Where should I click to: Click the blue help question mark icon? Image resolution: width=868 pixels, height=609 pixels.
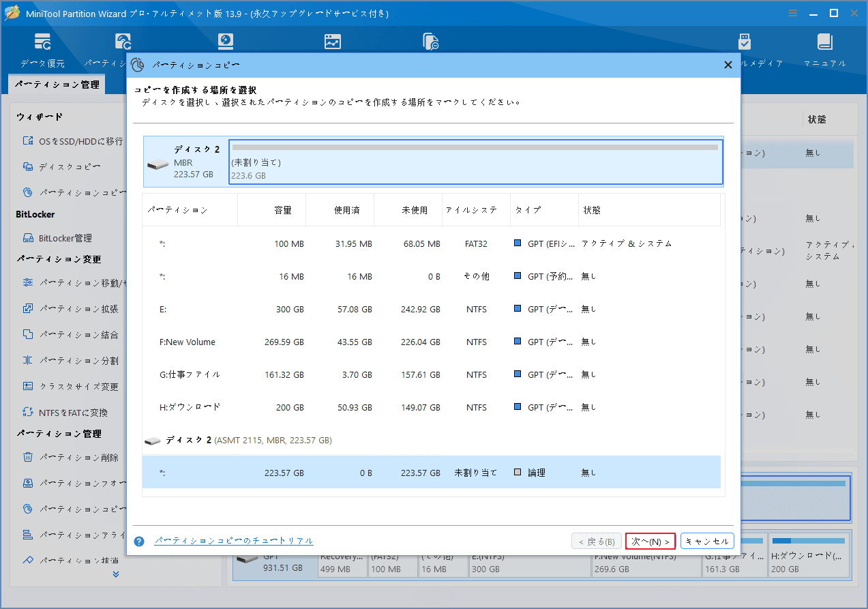coord(139,541)
